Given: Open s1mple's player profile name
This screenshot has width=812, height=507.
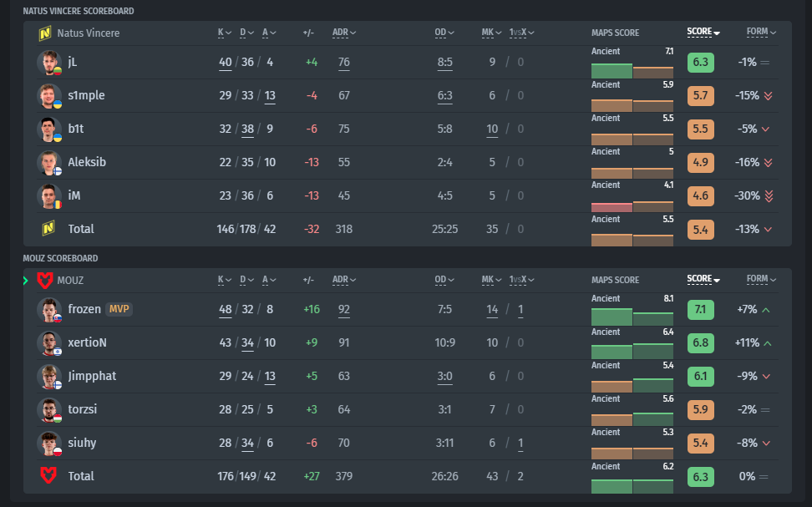Looking at the screenshot, I should [87, 95].
